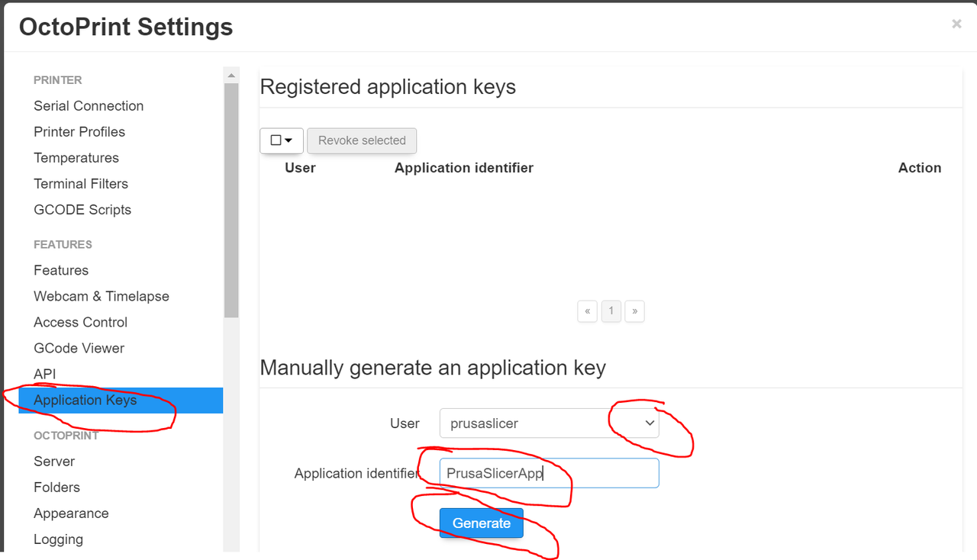The image size is (977, 560).
Task: Click the OCTOPRINT section label
Action: click(x=66, y=436)
